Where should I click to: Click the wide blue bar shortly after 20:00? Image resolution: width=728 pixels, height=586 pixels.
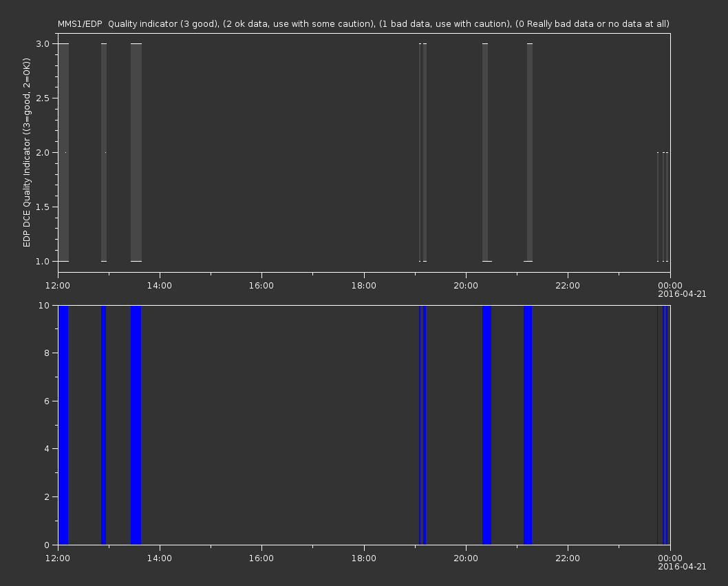pos(486,425)
